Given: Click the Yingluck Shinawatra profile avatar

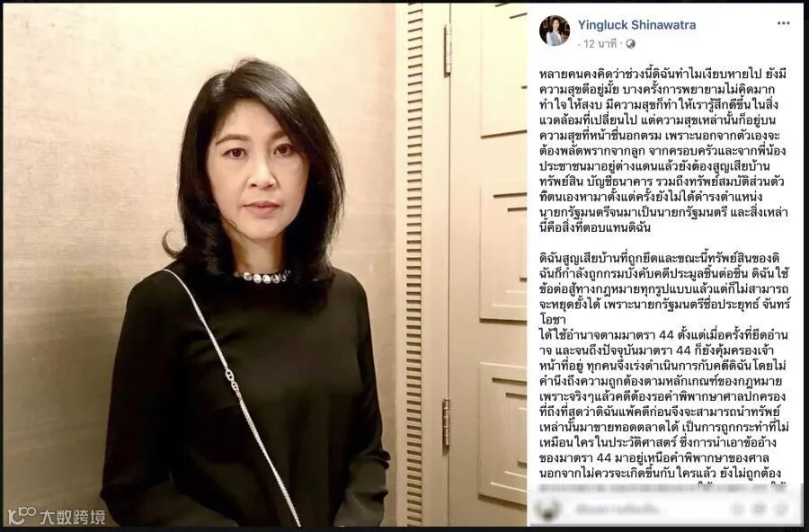Looking at the screenshot, I should point(555,31).
